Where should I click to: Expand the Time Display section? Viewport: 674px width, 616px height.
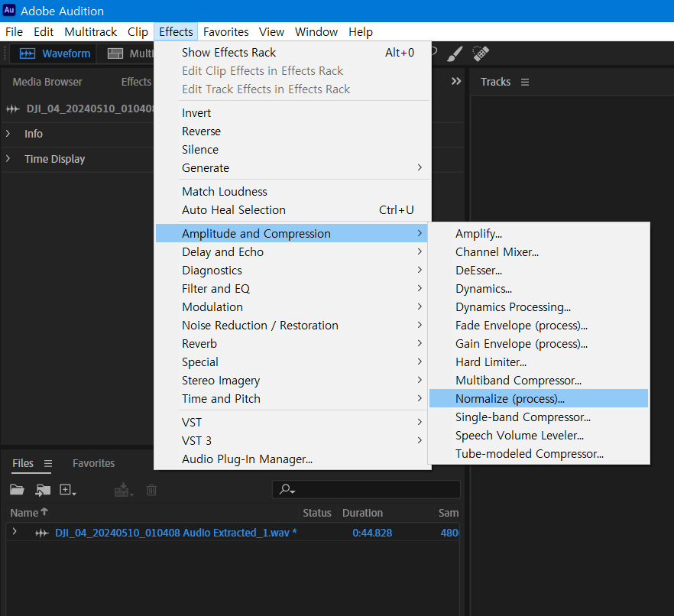point(8,159)
